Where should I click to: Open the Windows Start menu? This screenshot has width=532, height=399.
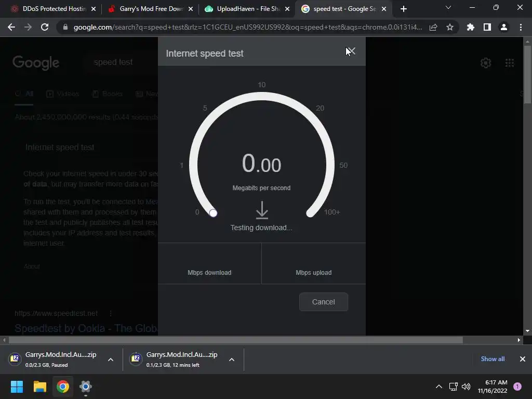coord(17,387)
